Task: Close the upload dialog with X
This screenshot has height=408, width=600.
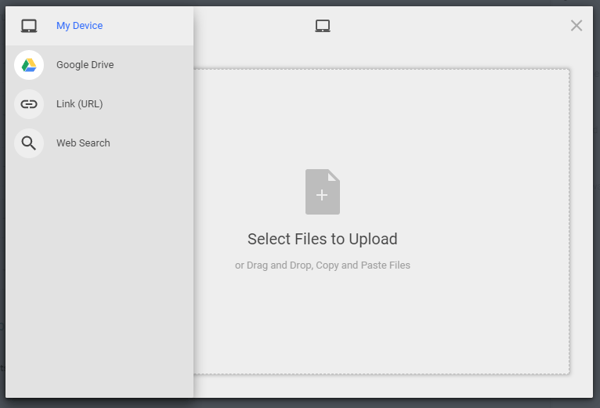Action: (x=576, y=26)
